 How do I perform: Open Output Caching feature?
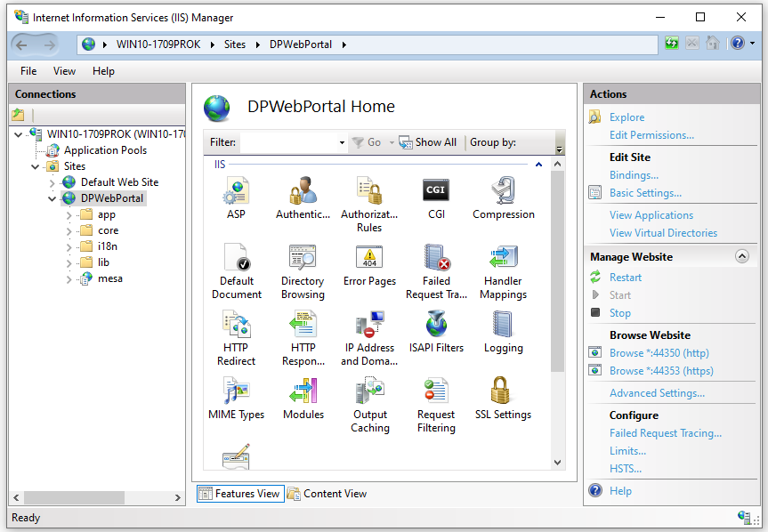click(x=370, y=404)
